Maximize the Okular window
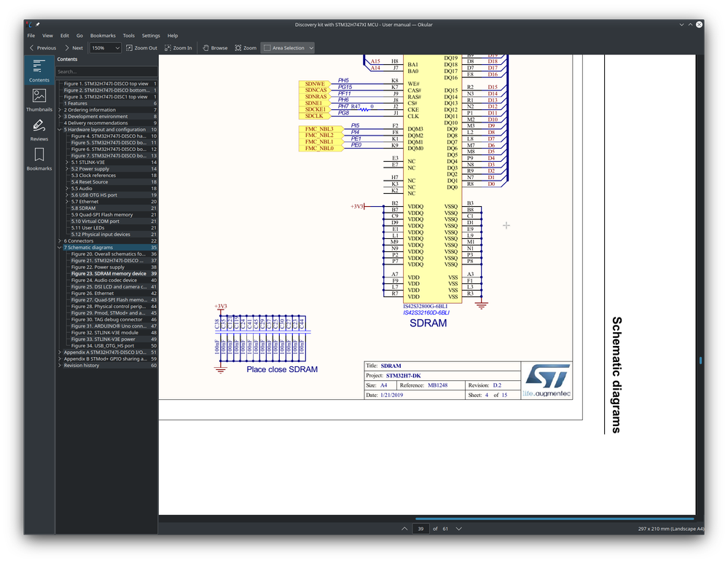Viewport: 728px width, 563px height. pos(690,25)
